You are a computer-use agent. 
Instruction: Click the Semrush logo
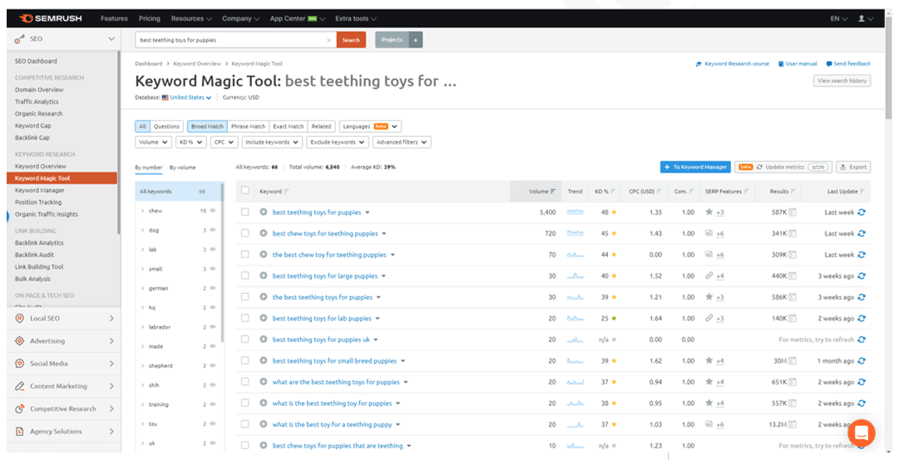(51, 18)
